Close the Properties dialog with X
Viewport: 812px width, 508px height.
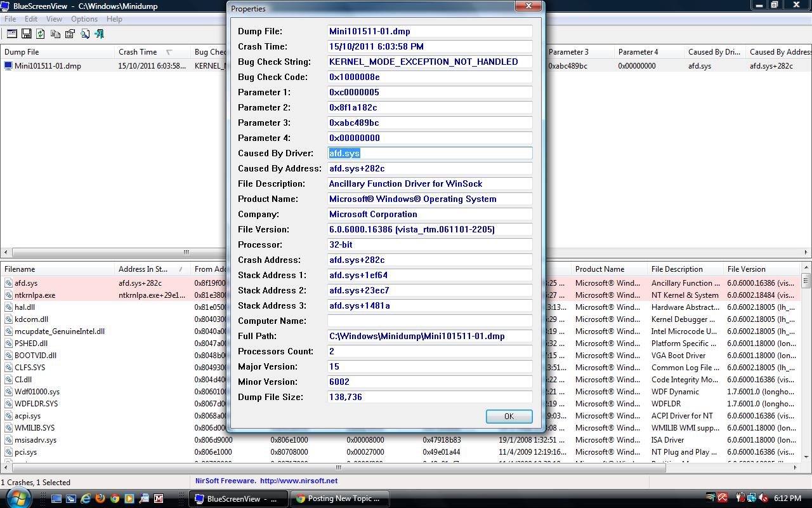tap(528, 6)
